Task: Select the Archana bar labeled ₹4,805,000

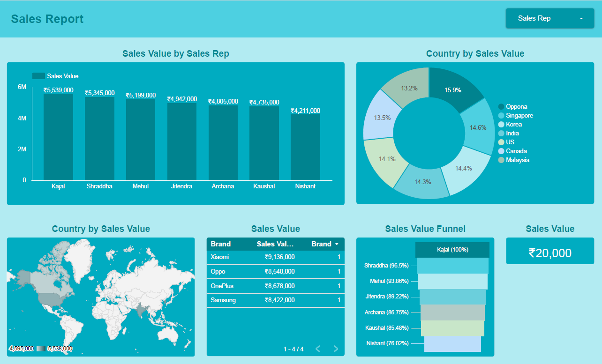Action: pos(223,143)
